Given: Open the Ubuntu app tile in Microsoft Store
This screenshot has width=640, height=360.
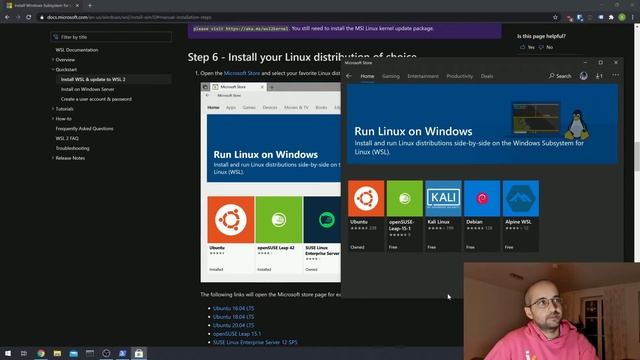Looking at the screenshot, I should [366, 216].
